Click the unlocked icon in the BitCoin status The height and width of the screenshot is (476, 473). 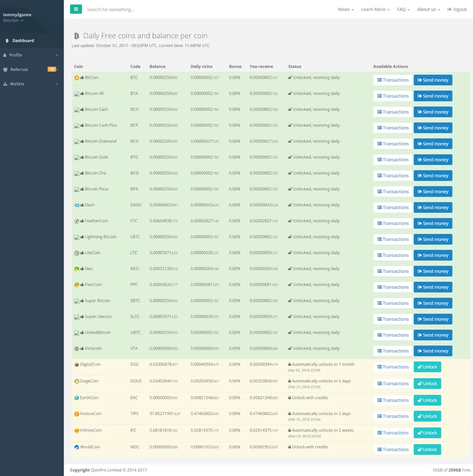click(x=290, y=78)
